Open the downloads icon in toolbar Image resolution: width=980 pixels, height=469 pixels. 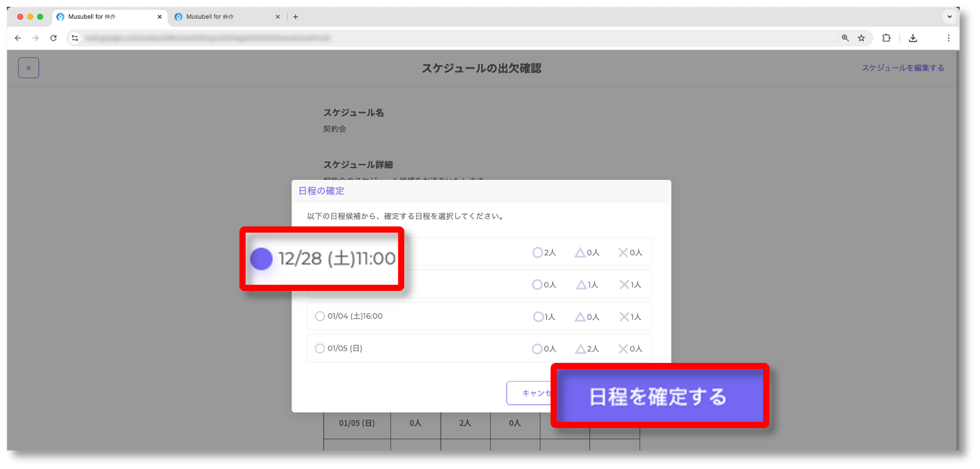(x=912, y=38)
